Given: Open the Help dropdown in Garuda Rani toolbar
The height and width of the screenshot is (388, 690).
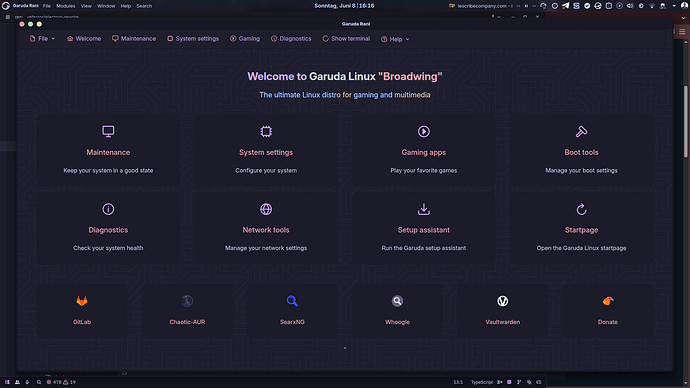Looking at the screenshot, I should [395, 39].
